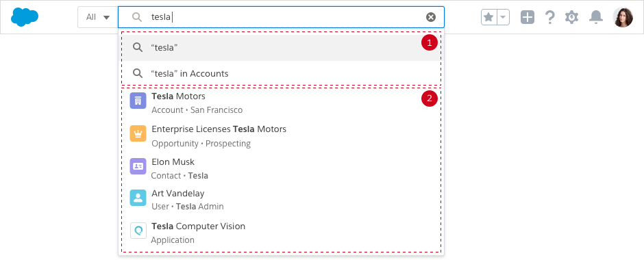Open the All search scope dropdown
Screen dimensions: 644x260
pyautogui.click(x=98, y=17)
